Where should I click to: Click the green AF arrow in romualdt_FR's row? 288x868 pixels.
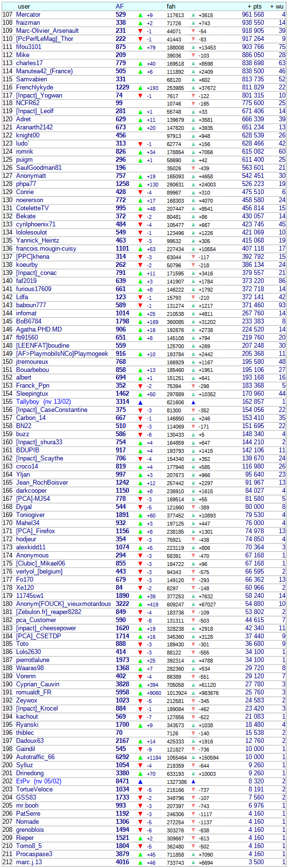coord(140,692)
